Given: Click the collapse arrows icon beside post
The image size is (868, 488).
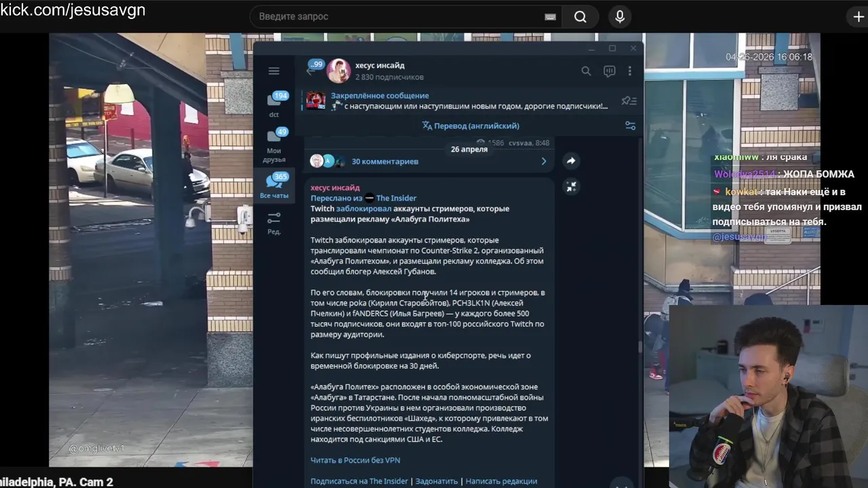Looking at the screenshot, I should pyautogui.click(x=571, y=186).
